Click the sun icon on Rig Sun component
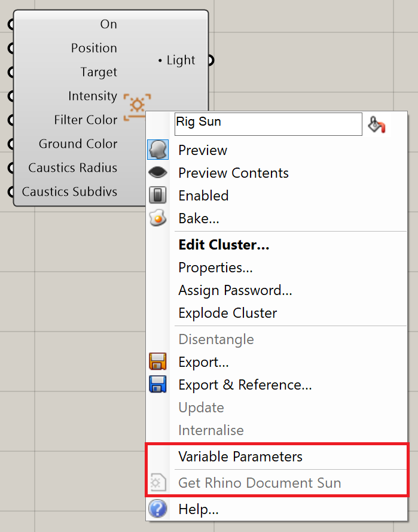Screen dimensions: 418x532 137,106
